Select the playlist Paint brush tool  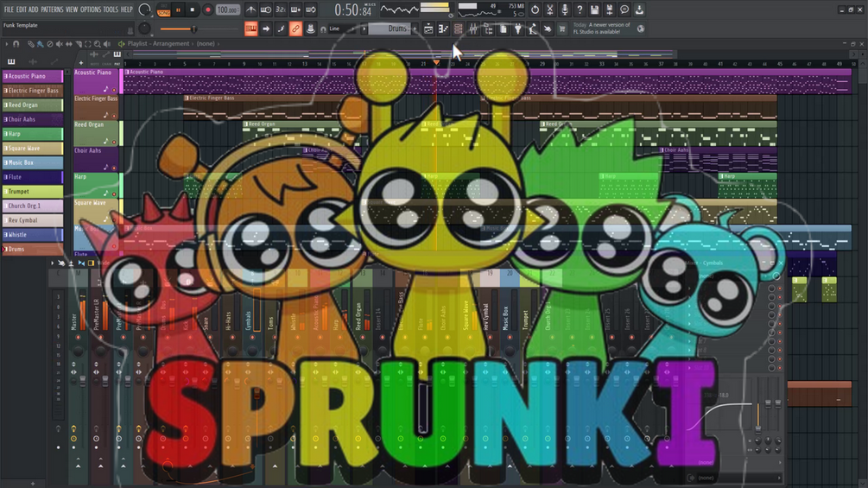[41, 44]
